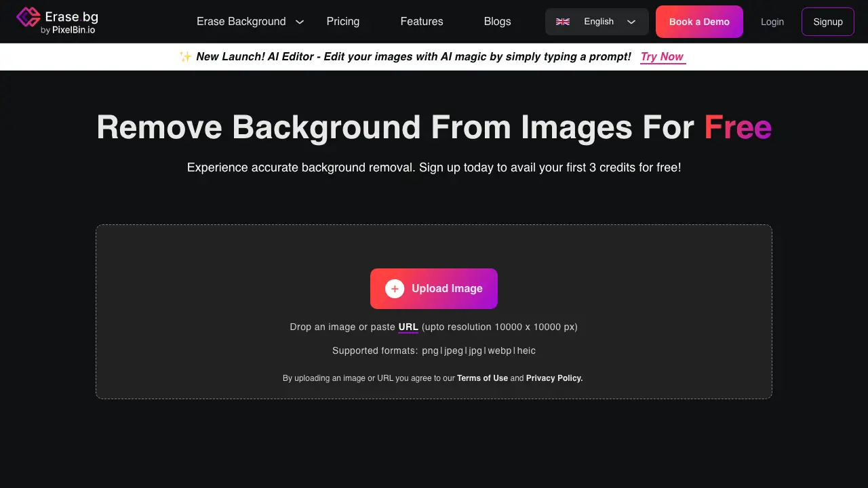Open the Privacy Policy link
The width and height of the screenshot is (868, 488).
[554, 378]
